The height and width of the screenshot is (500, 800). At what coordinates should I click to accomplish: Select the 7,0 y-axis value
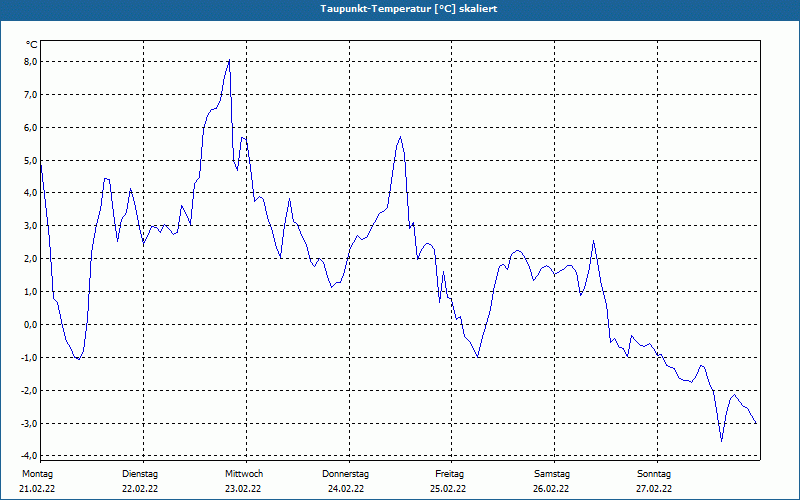[x=31, y=94]
